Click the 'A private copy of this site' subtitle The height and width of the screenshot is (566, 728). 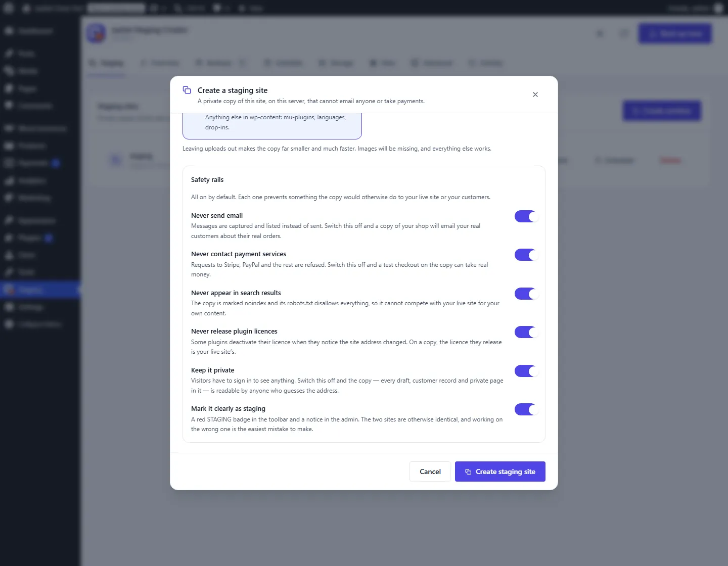pyautogui.click(x=311, y=101)
